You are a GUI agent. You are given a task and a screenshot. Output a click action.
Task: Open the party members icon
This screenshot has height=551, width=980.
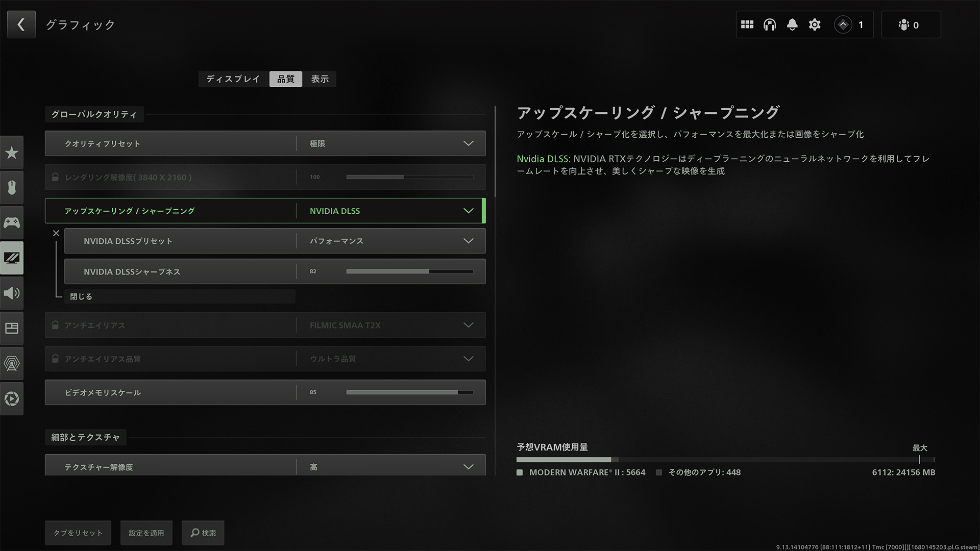[x=904, y=24]
